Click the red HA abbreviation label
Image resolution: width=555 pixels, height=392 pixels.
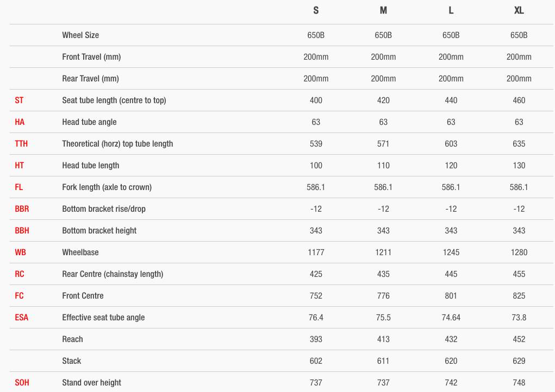[x=20, y=122]
